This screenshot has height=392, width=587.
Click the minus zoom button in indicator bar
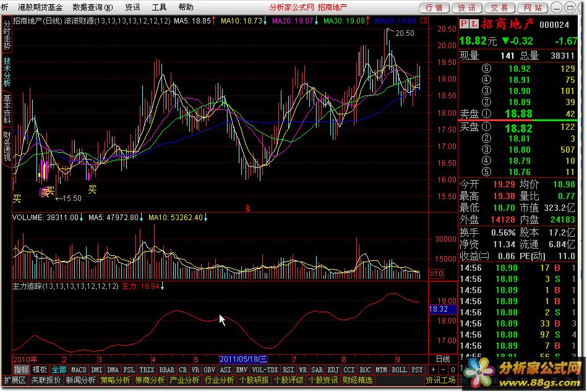tap(443, 370)
